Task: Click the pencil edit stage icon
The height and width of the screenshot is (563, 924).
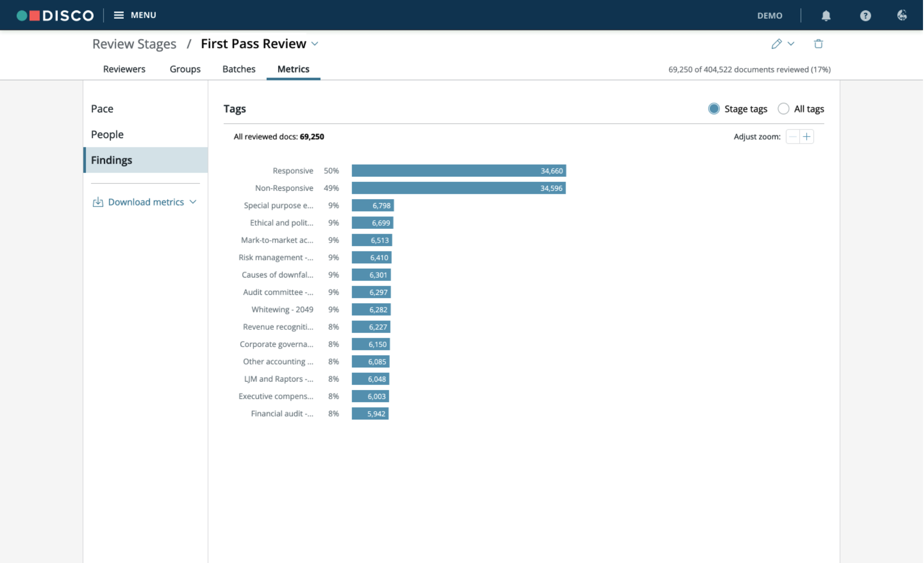Action: click(777, 44)
